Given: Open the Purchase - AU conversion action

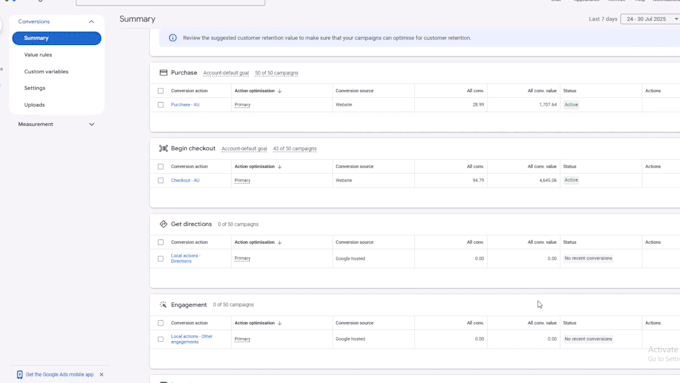Looking at the screenshot, I should (185, 105).
